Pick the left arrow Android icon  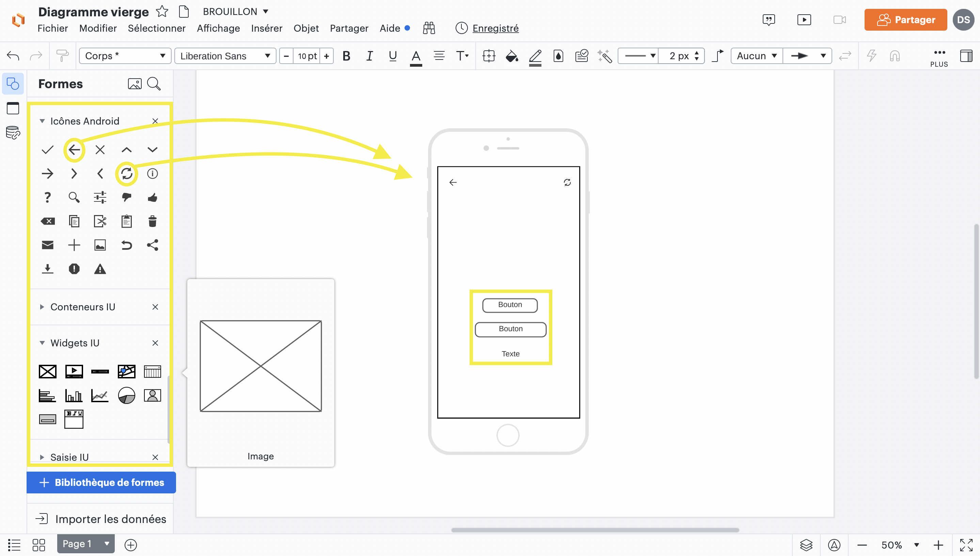click(x=74, y=150)
